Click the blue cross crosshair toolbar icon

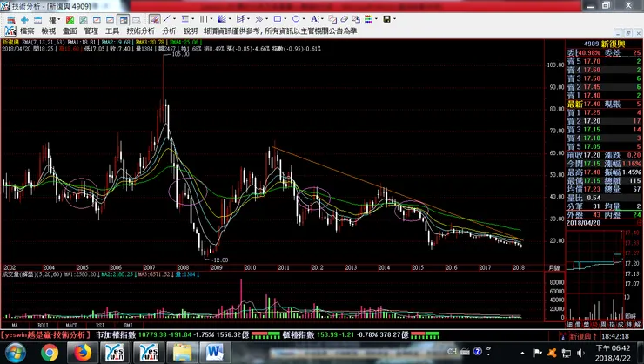[24, 20]
